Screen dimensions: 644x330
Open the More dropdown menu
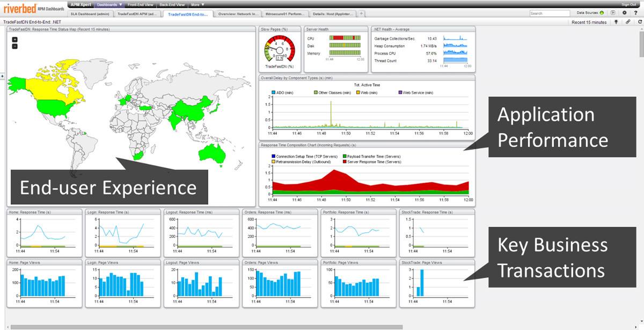point(198,4)
